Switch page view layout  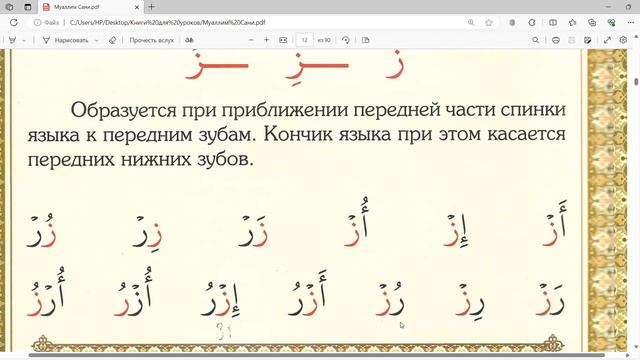pos(366,40)
